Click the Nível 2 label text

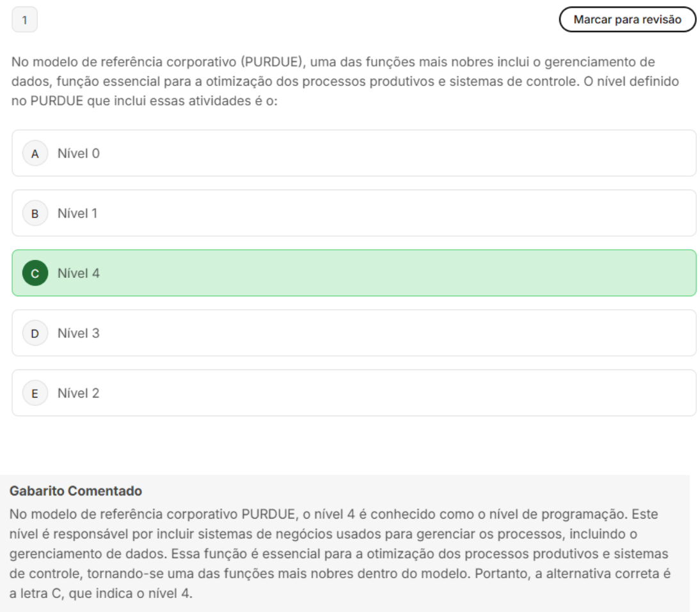(79, 392)
